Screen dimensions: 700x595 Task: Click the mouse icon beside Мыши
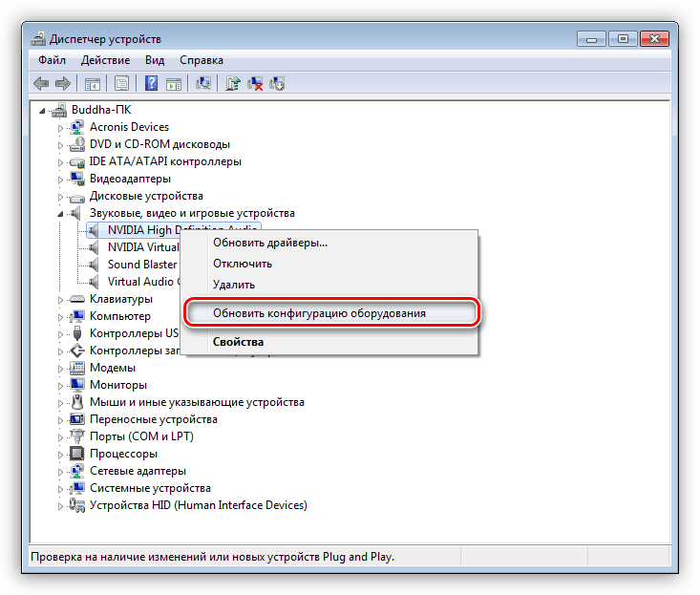77,402
